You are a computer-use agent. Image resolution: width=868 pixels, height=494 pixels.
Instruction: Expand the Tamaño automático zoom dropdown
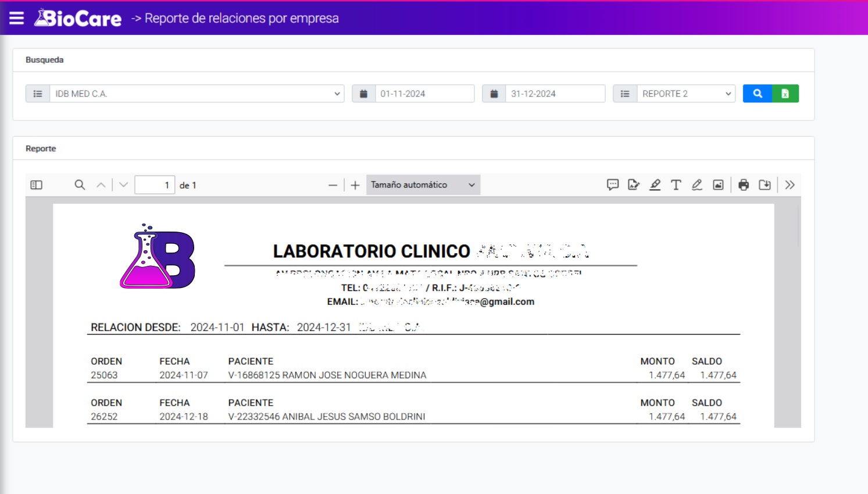423,185
